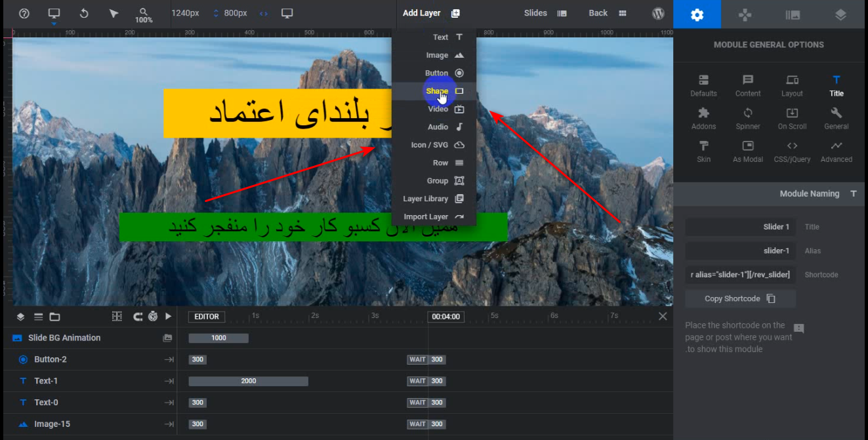Click the layers stack icon in timeline toolbar

[x=21, y=317]
